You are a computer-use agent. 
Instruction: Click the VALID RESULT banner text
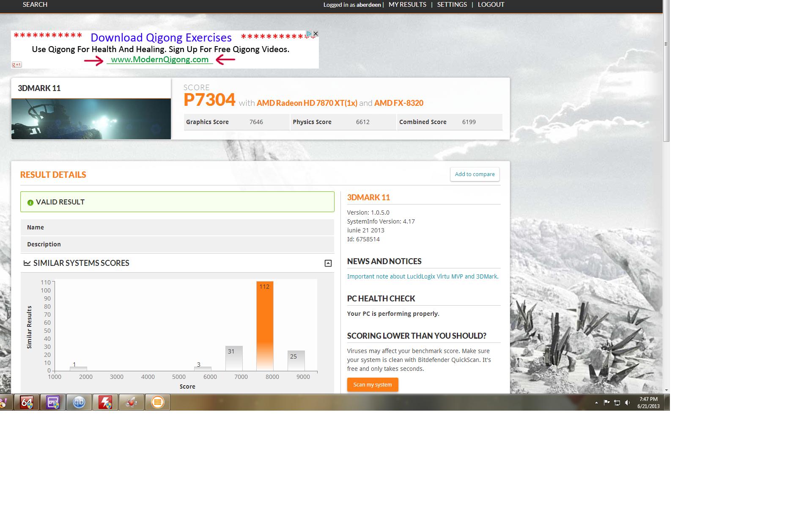60,202
